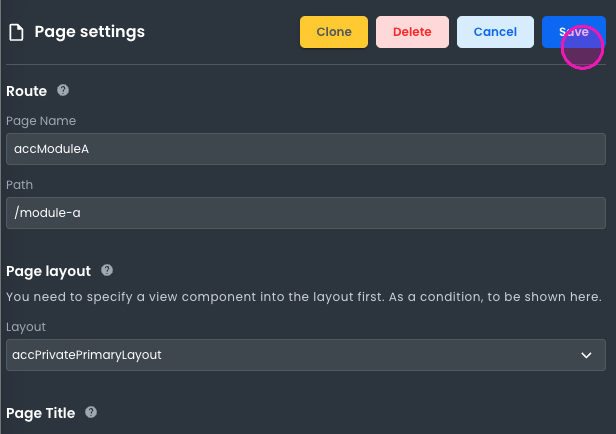This screenshot has width=616, height=434.
Task: Click the Page Name label
Action: pyautogui.click(x=41, y=121)
